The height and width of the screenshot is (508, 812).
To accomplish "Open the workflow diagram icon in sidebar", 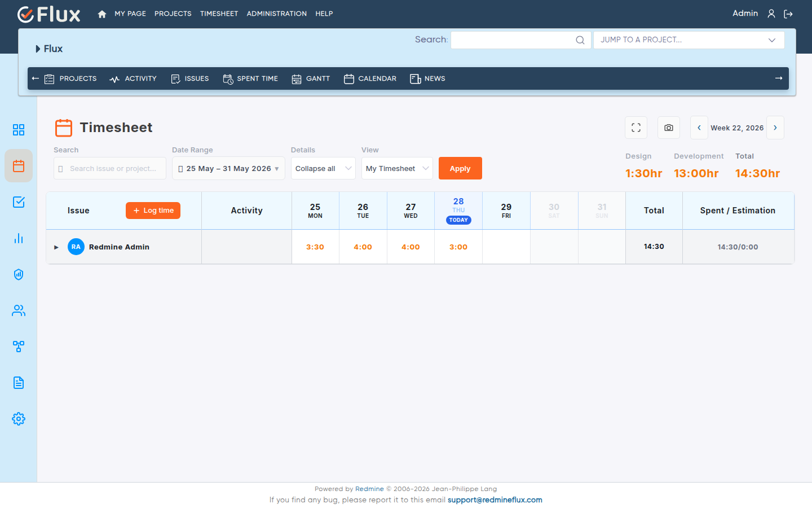I will [19, 347].
